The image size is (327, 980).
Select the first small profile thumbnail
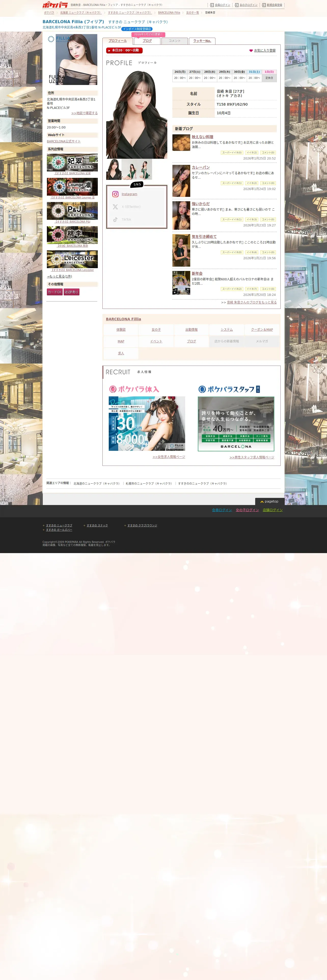[x=114, y=169]
